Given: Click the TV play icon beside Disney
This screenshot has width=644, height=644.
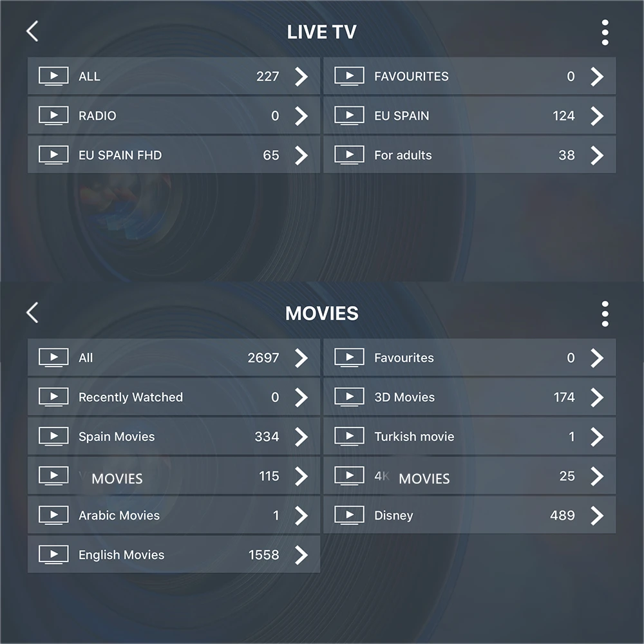Looking at the screenshot, I should pos(349,515).
